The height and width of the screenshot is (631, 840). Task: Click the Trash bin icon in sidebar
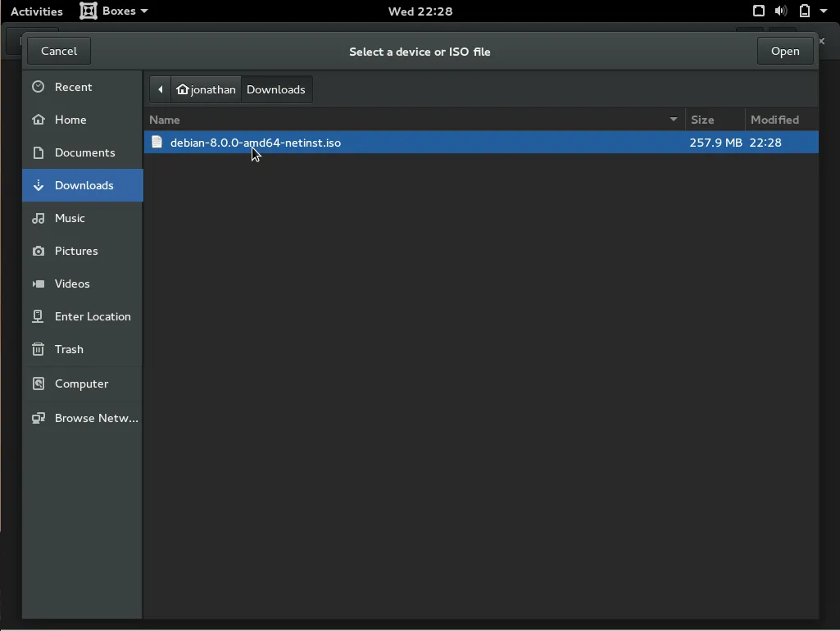(x=39, y=350)
